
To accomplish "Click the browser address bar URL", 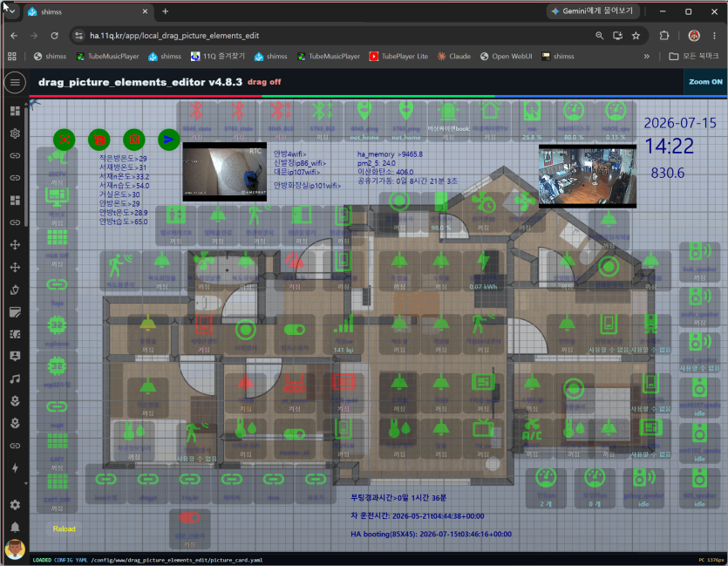I will (174, 36).
